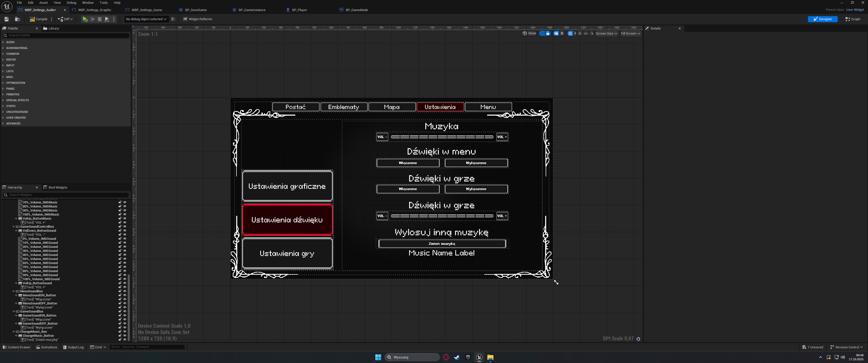Viewport: 868px width, 363px height.
Task: Toggle grid snapping in designer viewport
Action: [x=570, y=33]
